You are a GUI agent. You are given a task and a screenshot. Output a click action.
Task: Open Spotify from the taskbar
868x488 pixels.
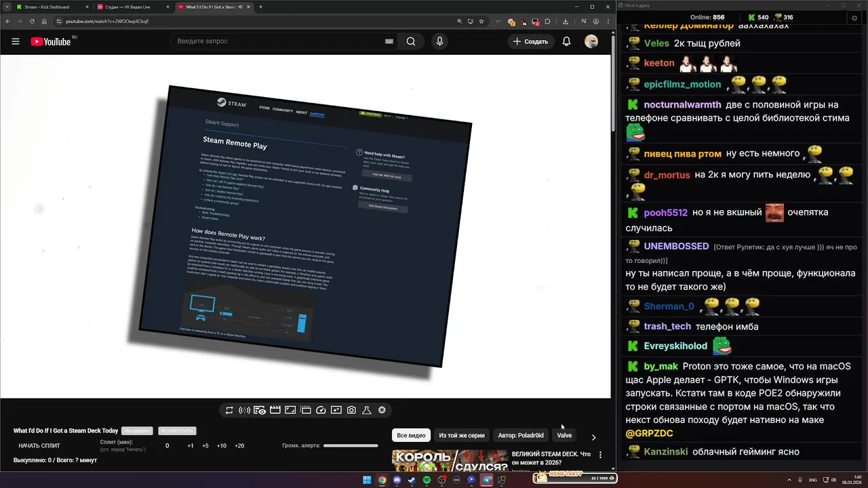[x=427, y=480]
